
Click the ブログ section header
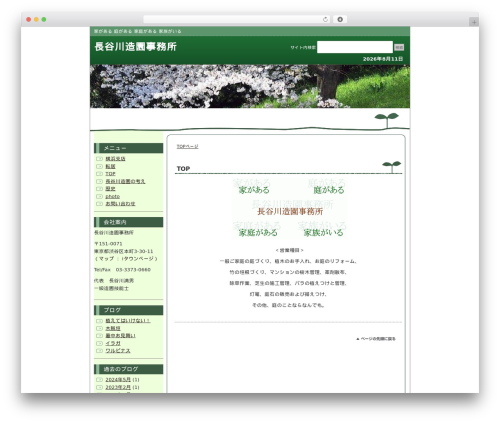[x=129, y=310]
